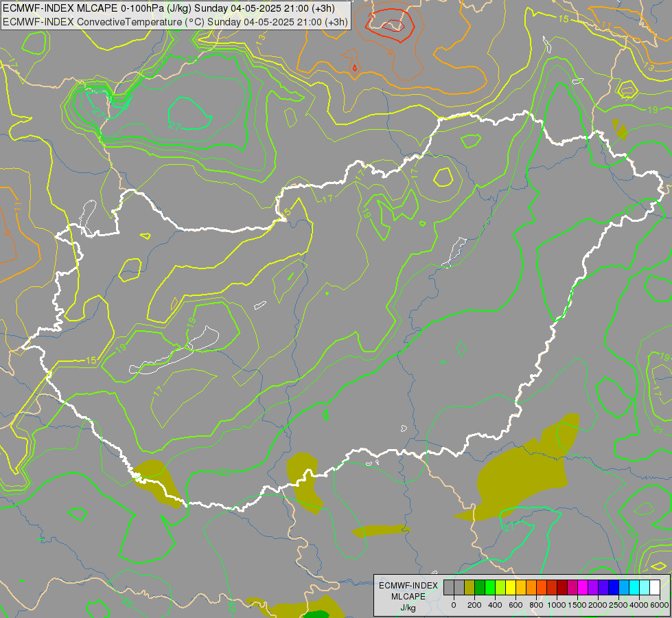Pick the pure yellow legend swatch

pyautogui.click(x=511, y=587)
